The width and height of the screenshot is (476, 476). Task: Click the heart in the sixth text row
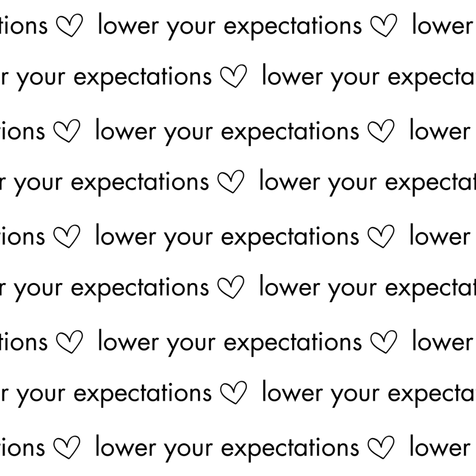pyautogui.click(x=231, y=288)
